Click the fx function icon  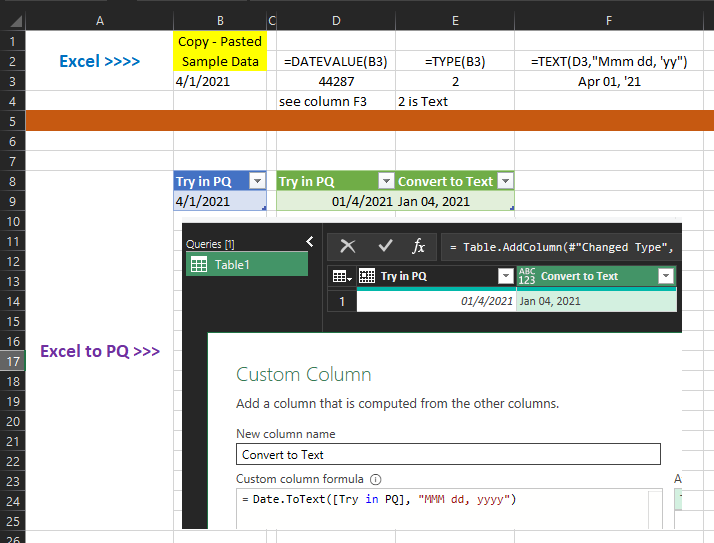[x=418, y=246]
